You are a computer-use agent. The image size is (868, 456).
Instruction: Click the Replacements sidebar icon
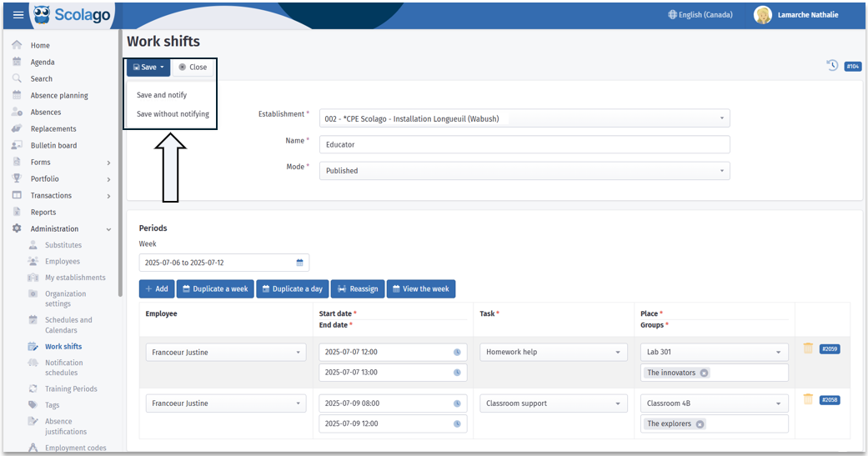pos(18,128)
